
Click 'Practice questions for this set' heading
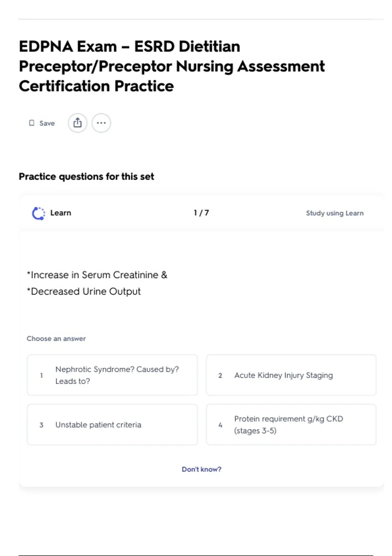click(x=86, y=177)
